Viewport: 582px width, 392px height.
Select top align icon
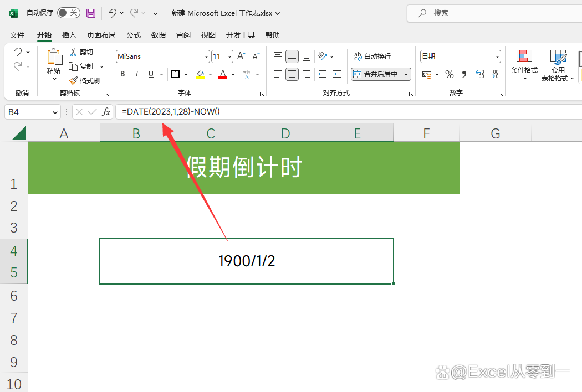[278, 56]
